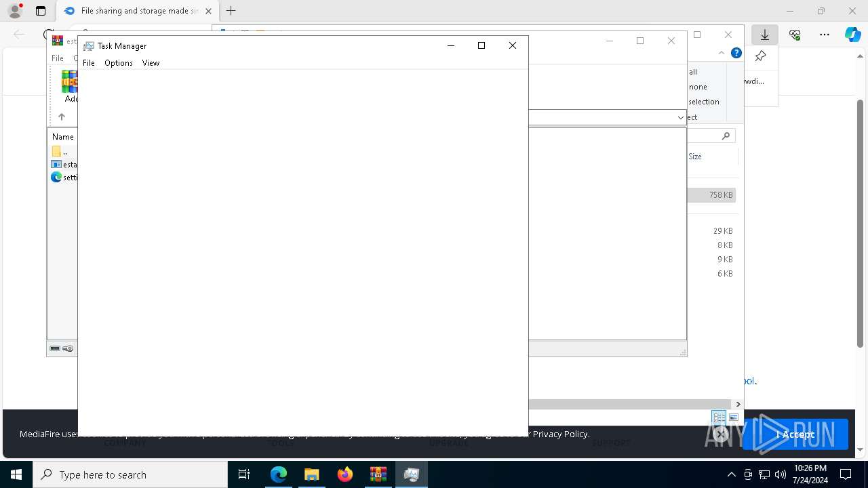Collapse the Explorer ribbon chevron
Viewport: 868px width, 488px height.
point(722,53)
